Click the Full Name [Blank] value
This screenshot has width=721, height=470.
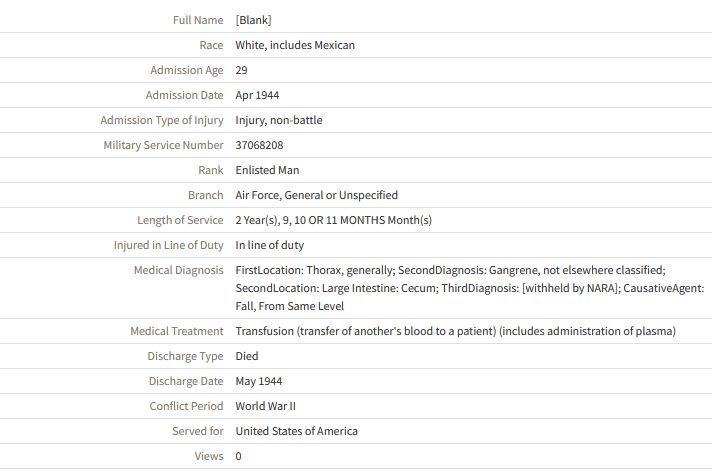[x=253, y=20]
